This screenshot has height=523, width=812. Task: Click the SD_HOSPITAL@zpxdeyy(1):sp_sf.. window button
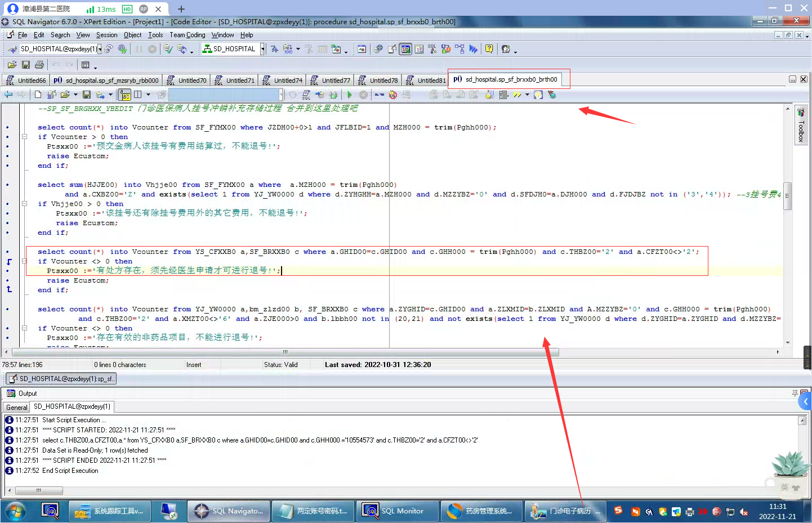point(61,379)
